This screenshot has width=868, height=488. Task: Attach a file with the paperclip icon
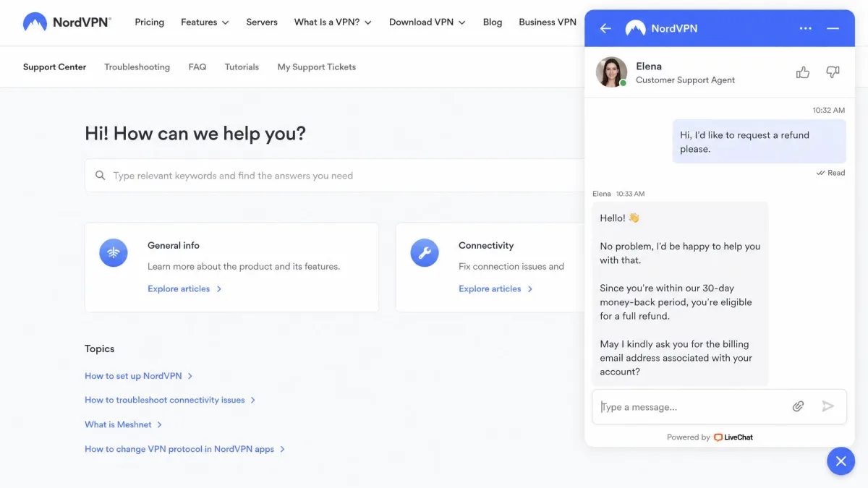click(798, 406)
